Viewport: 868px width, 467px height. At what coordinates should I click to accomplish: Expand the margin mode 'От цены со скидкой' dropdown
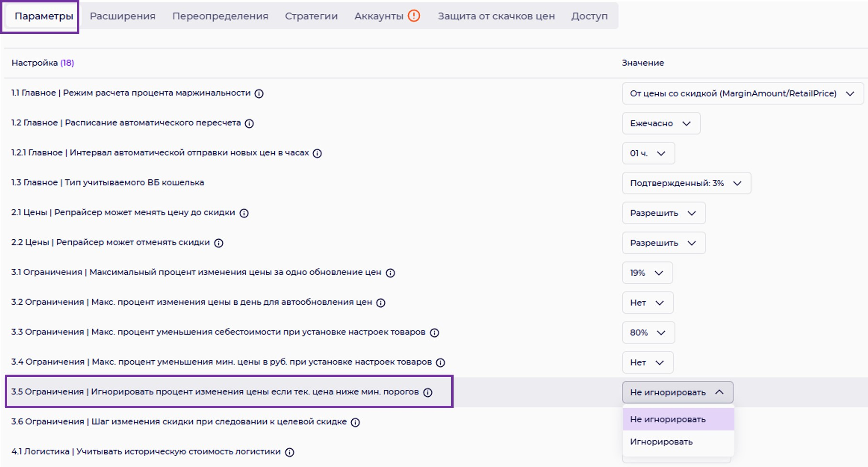[x=742, y=94]
